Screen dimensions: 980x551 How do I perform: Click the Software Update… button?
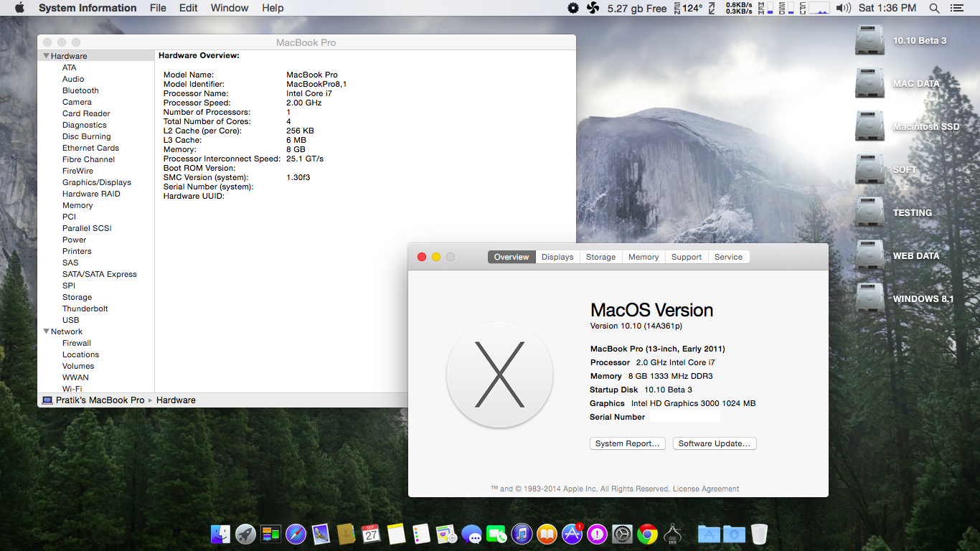pos(715,443)
